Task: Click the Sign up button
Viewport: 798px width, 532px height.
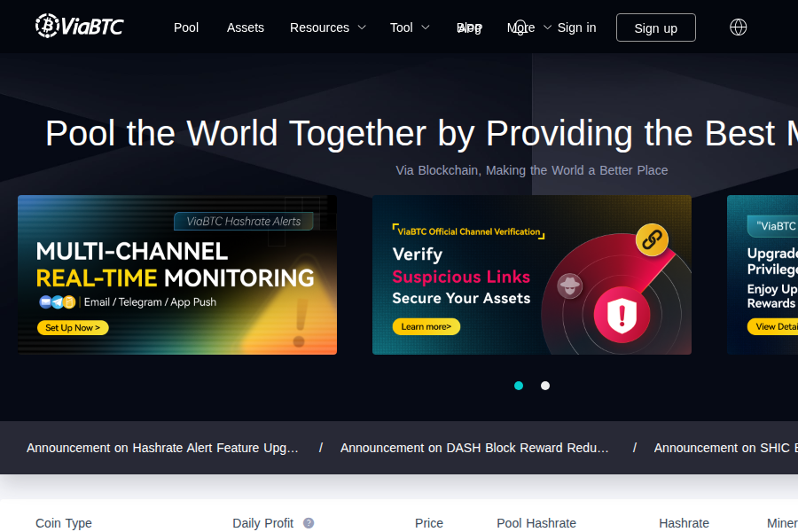Action: click(655, 27)
